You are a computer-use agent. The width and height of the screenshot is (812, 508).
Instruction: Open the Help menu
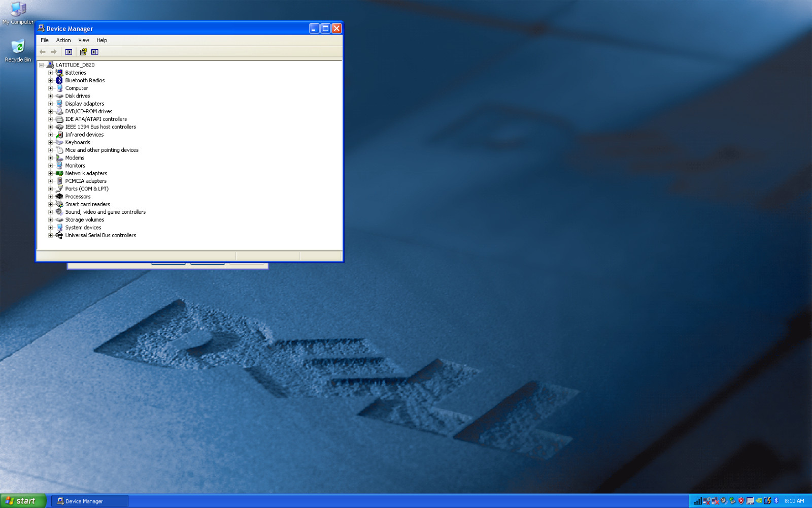pos(102,40)
